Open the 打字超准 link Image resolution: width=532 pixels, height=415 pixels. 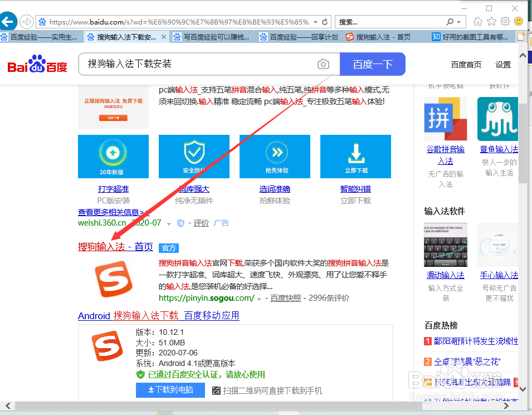(x=113, y=189)
